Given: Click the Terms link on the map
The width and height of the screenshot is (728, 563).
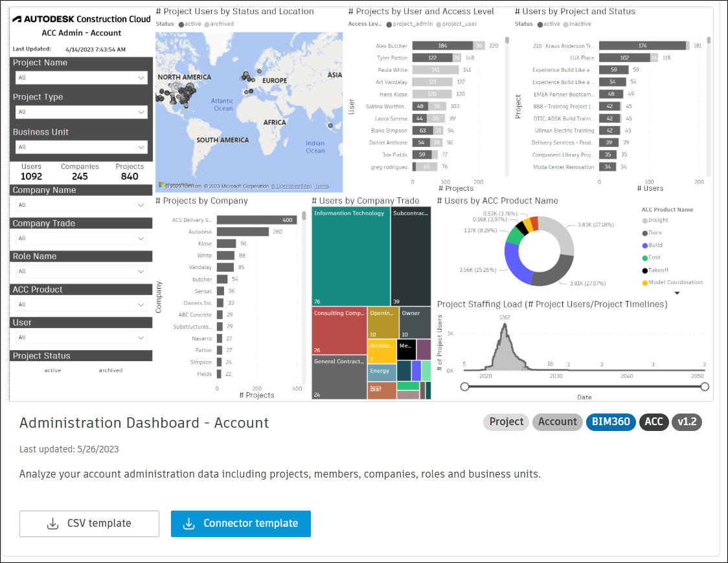Looking at the screenshot, I should [322, 186].
